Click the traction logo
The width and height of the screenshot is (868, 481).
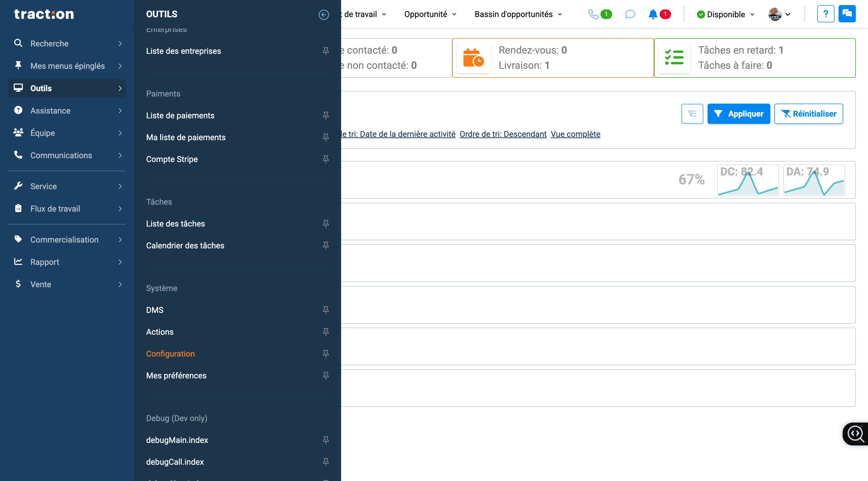coord(44,14)
